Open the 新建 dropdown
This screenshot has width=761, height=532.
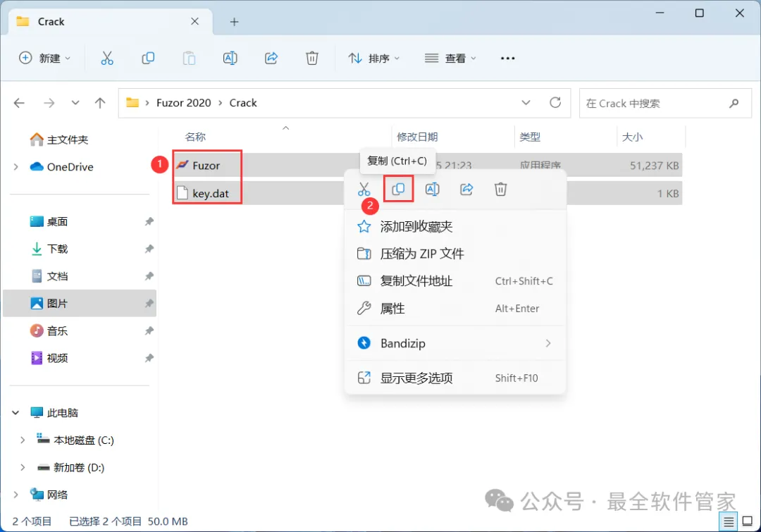(x=44, y=58)
